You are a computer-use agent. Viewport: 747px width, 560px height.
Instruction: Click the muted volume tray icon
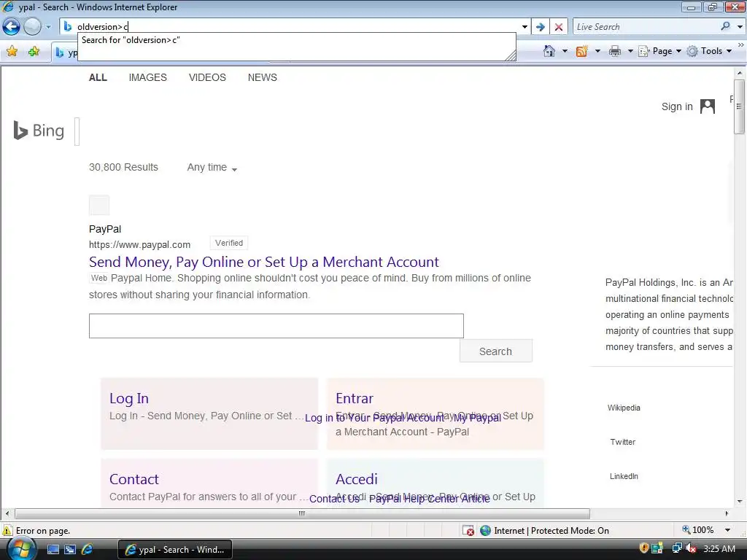[690, 548]
